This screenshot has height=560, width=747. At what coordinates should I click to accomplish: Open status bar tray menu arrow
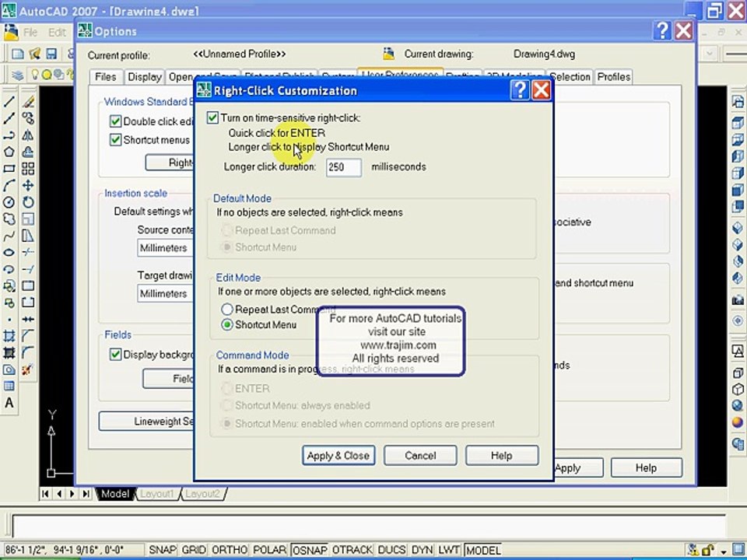tap(724, 551)
